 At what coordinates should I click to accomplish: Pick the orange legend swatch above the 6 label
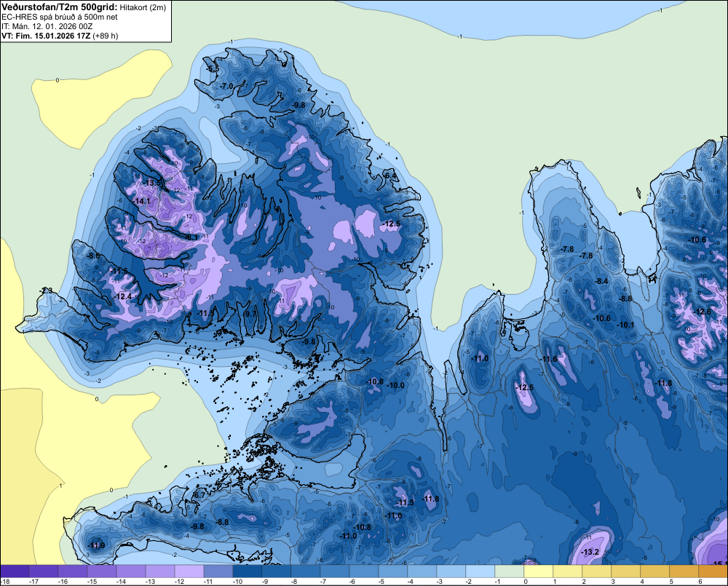pyautogui.click(x=713, y=571)
